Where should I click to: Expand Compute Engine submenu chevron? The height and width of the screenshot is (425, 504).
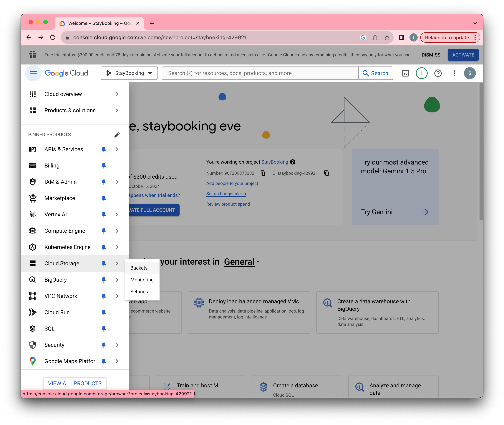click(x=117, y=231)
